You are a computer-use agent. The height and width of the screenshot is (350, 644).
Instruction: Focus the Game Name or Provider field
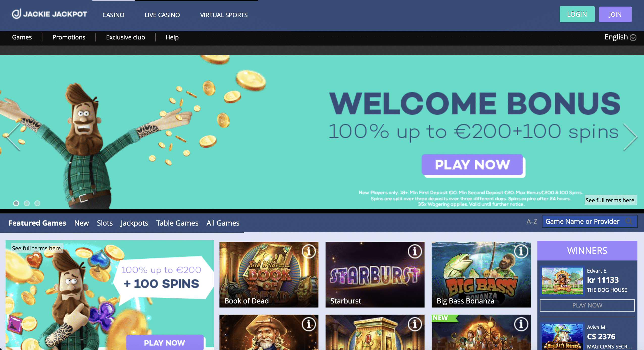590,221
